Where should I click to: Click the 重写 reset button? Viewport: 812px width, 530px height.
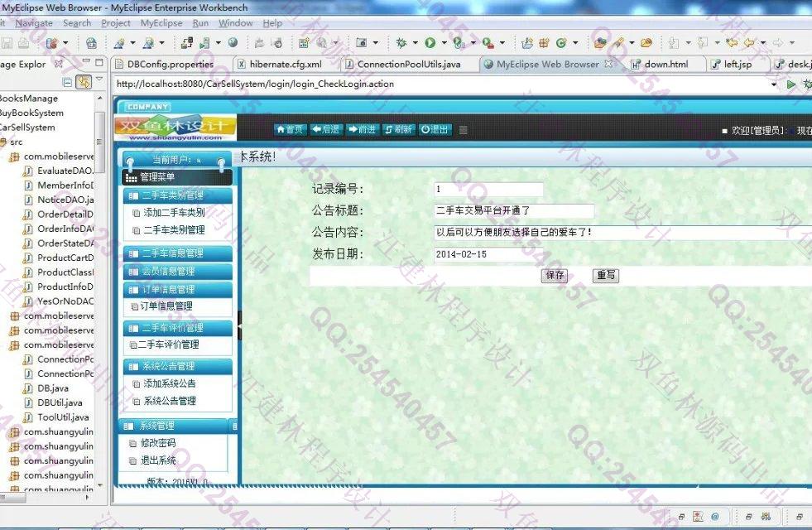(606, 276)
